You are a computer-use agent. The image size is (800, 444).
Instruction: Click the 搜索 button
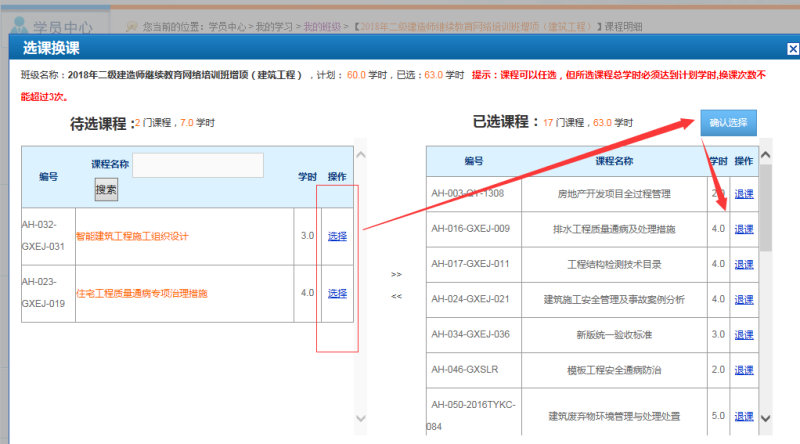pos(106,189)
